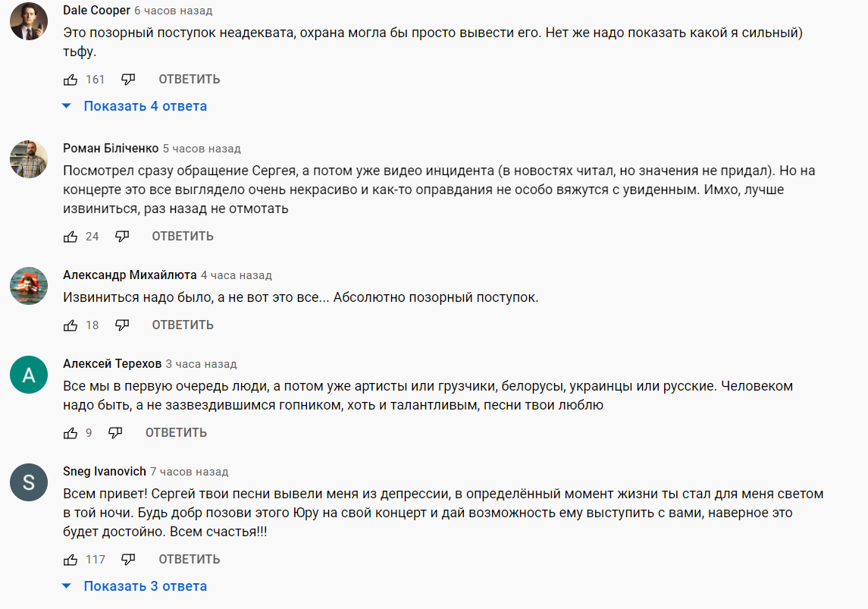Open Dale Cooper's profile avatar
Screen dimensions: 868x609
tap(29, 21)
